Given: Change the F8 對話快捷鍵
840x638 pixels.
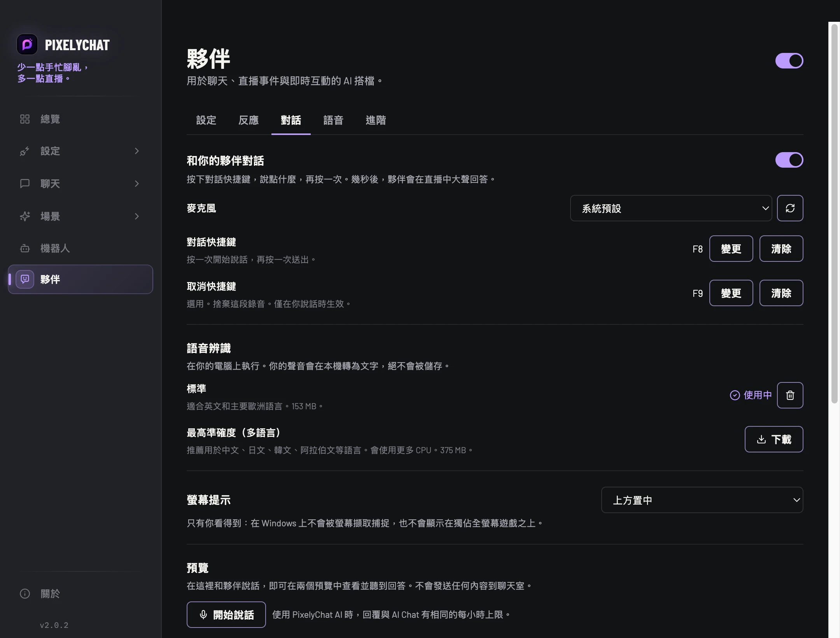Looking at the screenshot, I should coord(731,249).
